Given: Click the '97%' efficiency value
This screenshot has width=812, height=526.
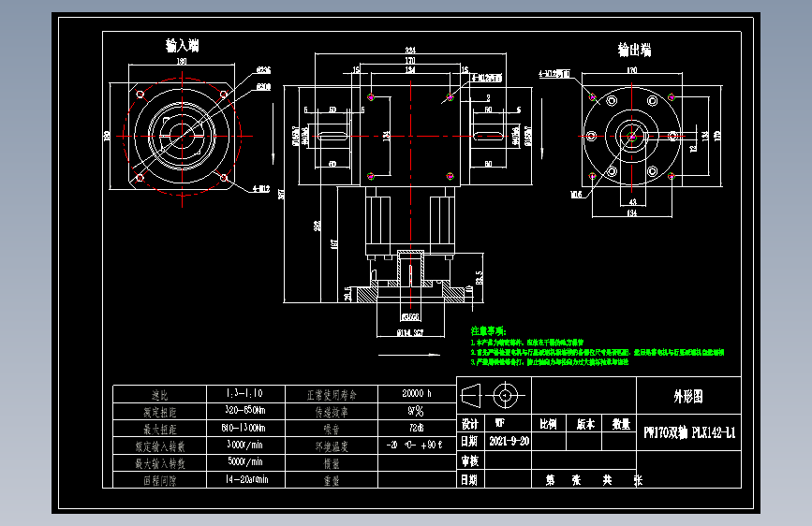Looking at the screenshot, I should 415,411.
